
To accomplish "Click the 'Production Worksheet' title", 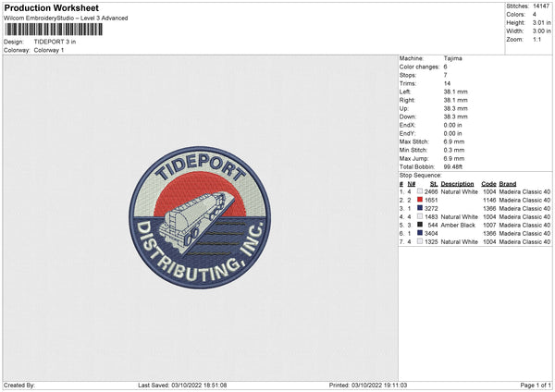I will click(51, 7).
